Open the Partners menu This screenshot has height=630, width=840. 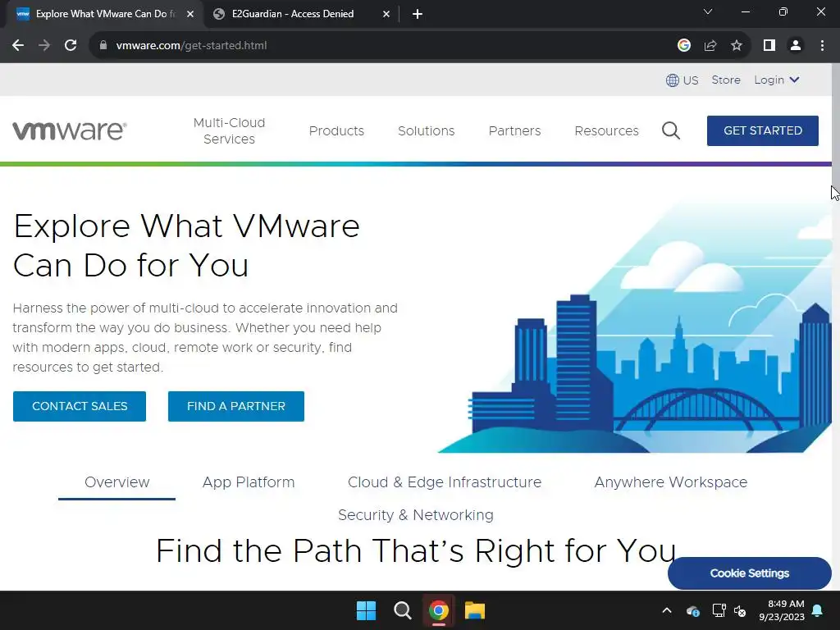pos(515,130)
